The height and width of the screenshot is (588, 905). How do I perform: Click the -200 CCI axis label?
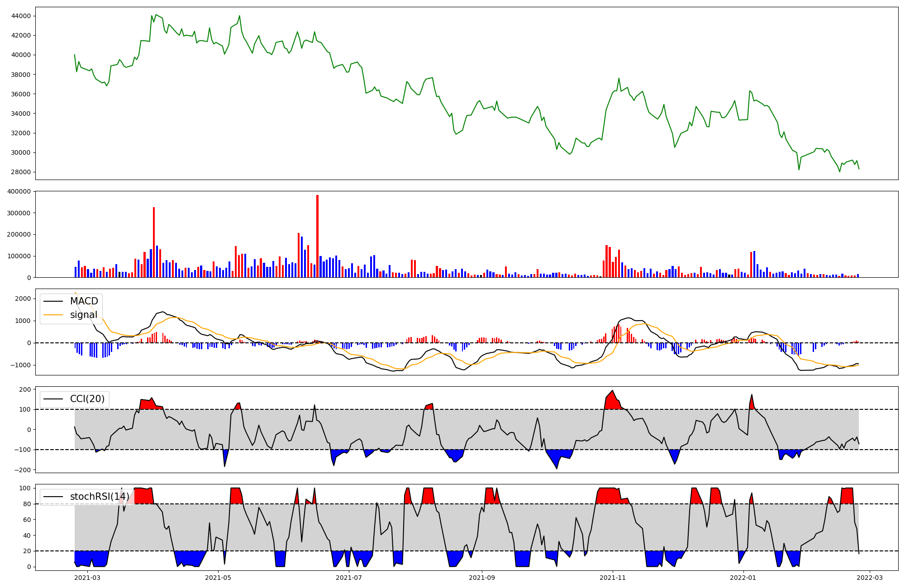(24, 470)
